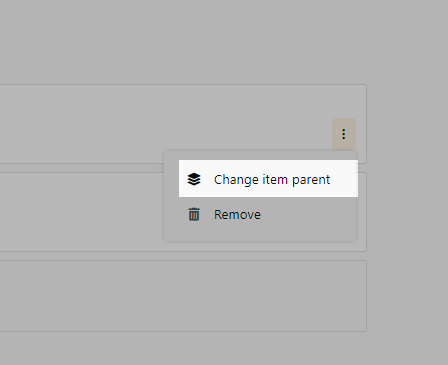Click the three-dot more options button
The image size is (448, 365).
344,134
